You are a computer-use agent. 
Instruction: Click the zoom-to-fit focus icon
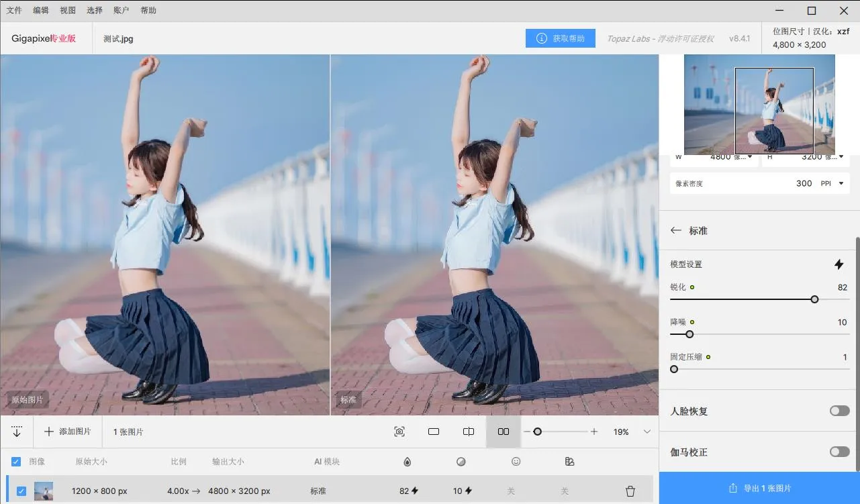[x=399, y=432]
